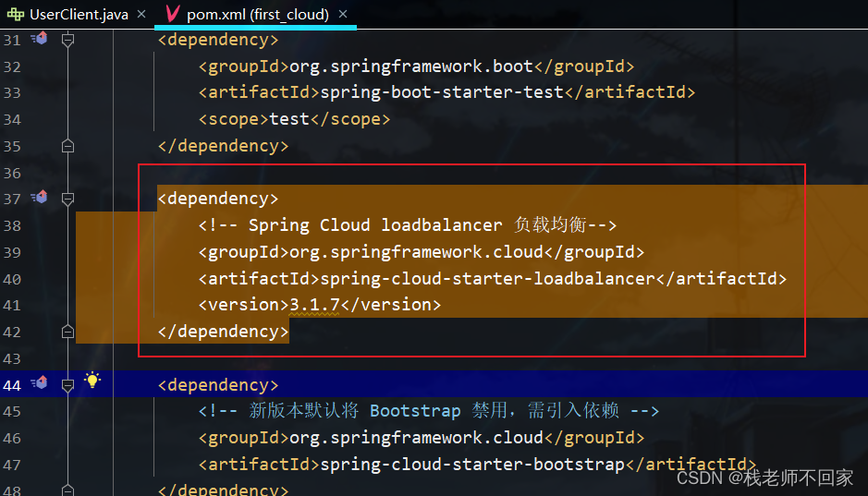Collapse fold marker at line 48
Viewport: 868px width, 496px height.
pyautogui.click(x=67, y=490)
